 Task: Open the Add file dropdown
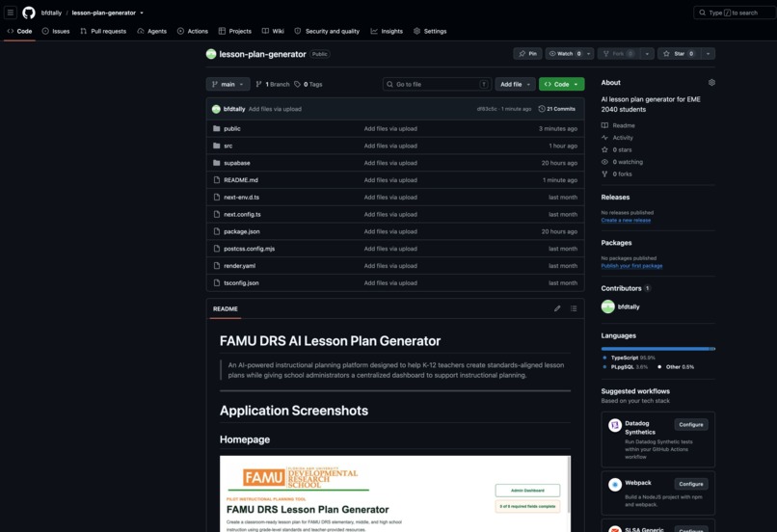pos(515,84)
